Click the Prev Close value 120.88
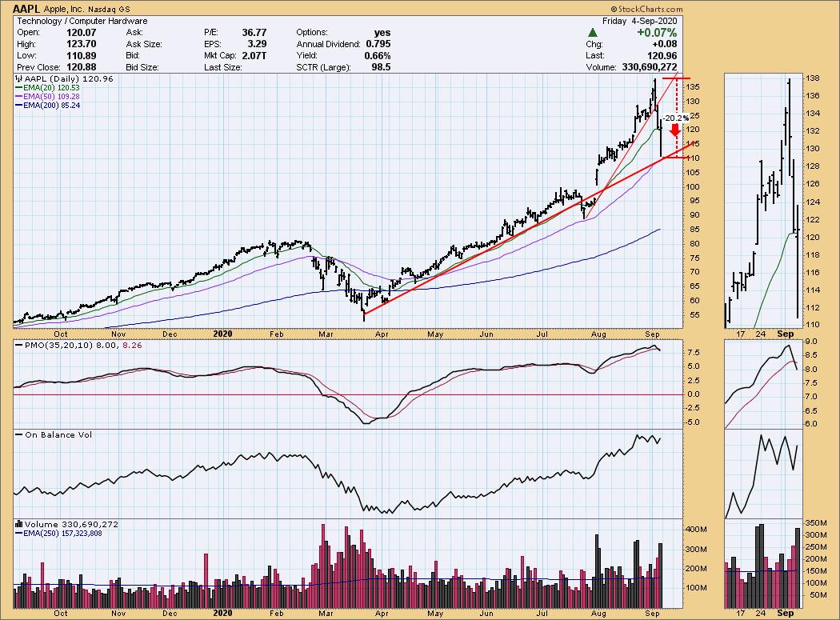840x620 pixels. pyautogui.click(x=82, y=67)
